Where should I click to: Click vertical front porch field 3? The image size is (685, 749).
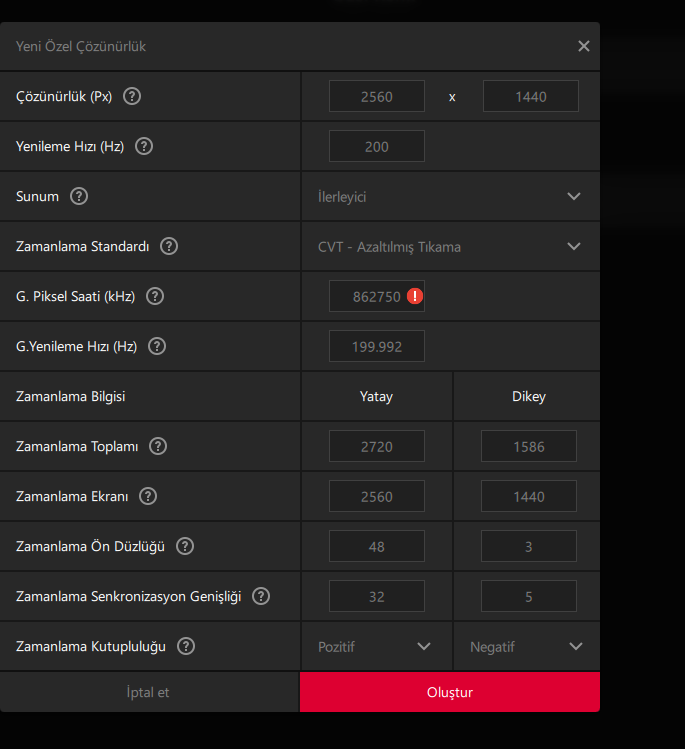pyautogui.click(x=529, y=546)
